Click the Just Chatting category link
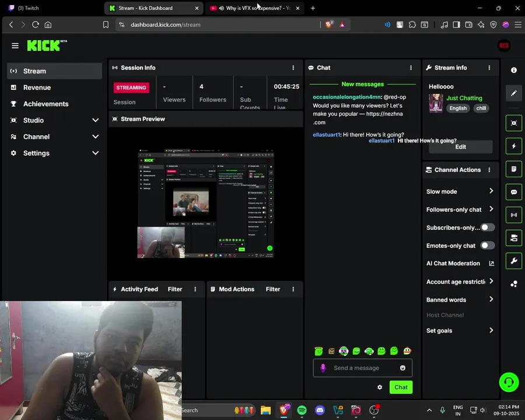525x420 pixels. [464, 98]
